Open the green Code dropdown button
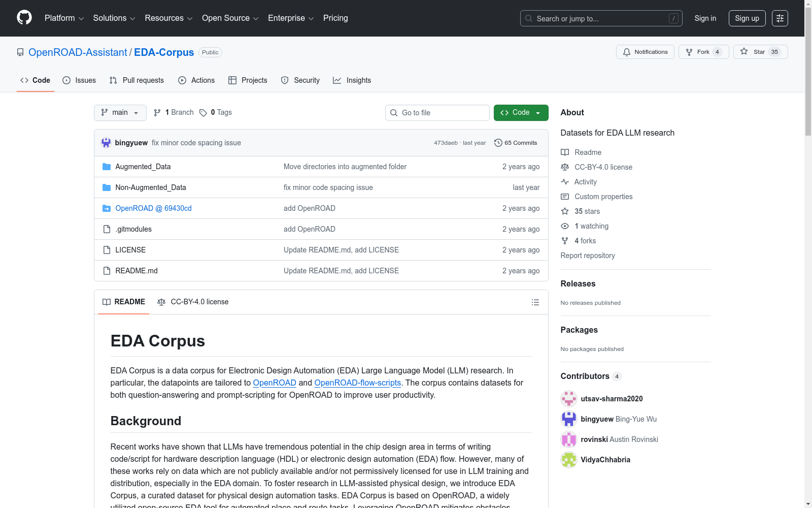Screen dimensions: 812x508 click(x=521, y=113)
